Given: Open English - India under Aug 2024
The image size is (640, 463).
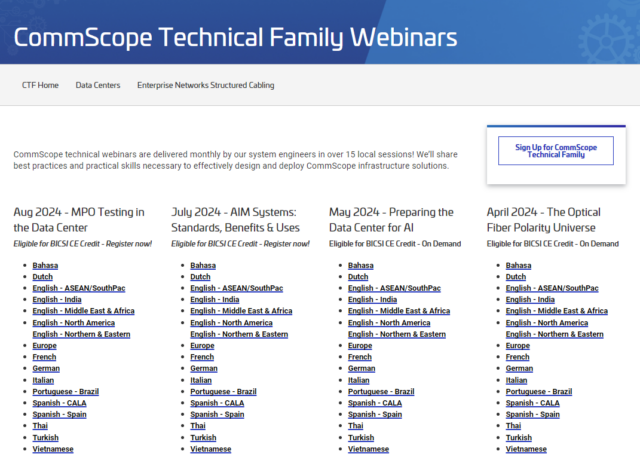Looking at the screenshot, I should tap(57, 300).
